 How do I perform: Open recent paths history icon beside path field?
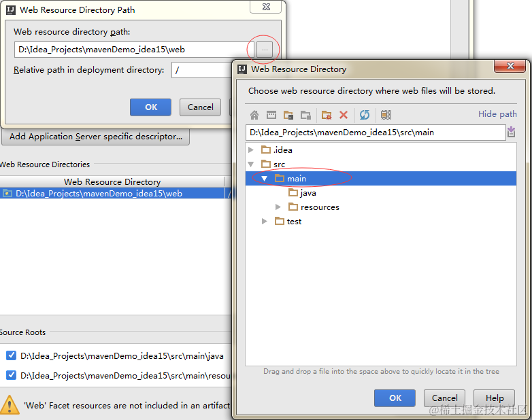(512, 132)
